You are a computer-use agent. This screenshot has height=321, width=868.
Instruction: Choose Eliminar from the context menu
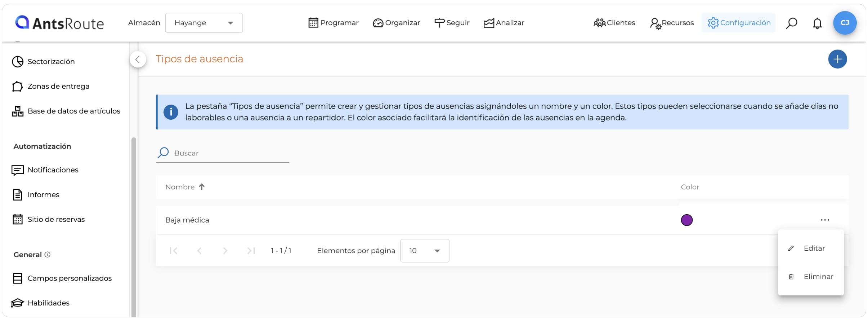pos(810,277)
